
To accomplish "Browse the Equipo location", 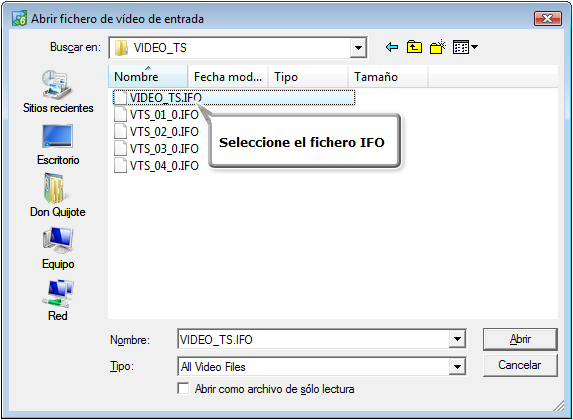I will 58,248.
